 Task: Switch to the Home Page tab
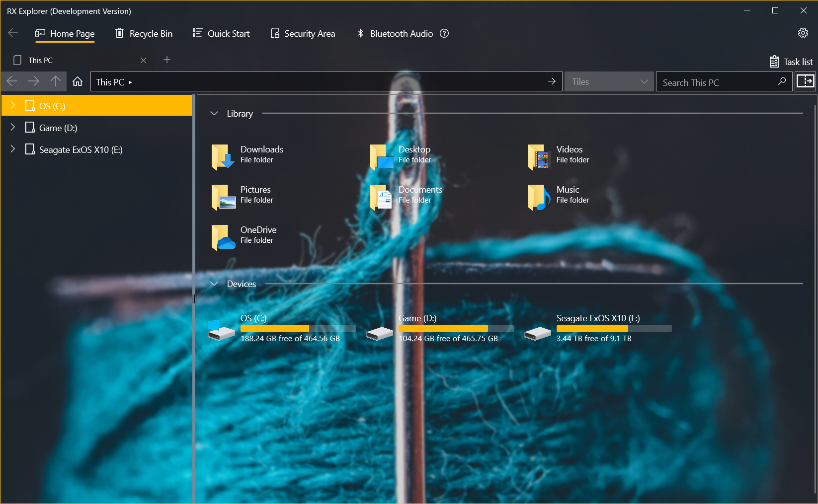pos(65,34)
